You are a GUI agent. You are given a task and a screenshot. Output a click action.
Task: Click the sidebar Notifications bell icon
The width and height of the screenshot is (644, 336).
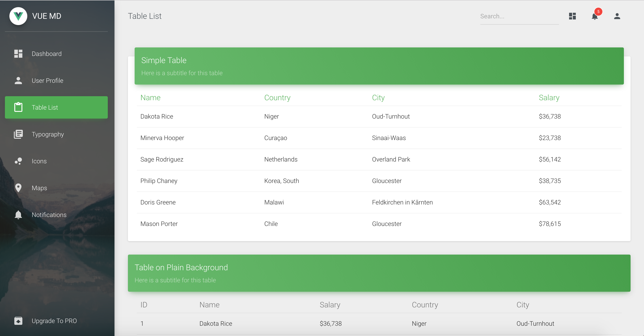point(18,215)
